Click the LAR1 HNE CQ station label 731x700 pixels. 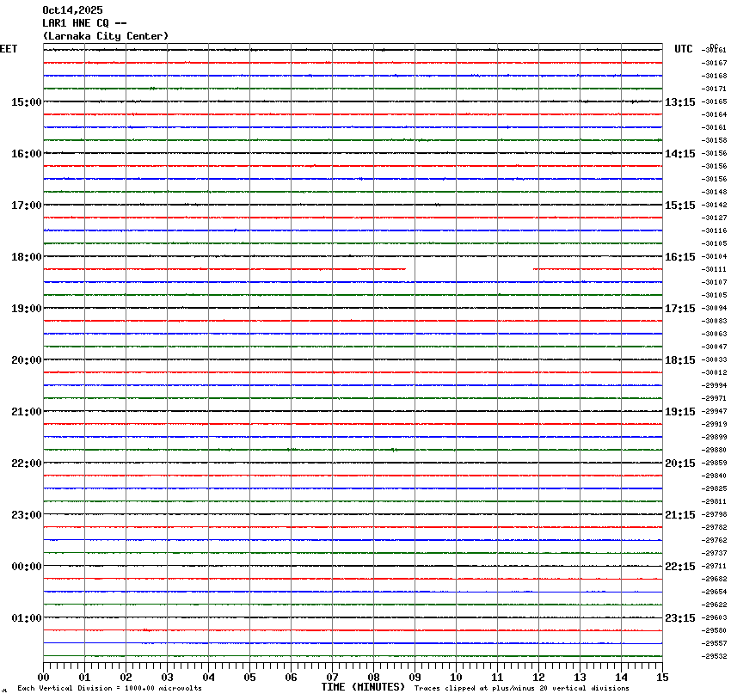(x=85, y=23)
